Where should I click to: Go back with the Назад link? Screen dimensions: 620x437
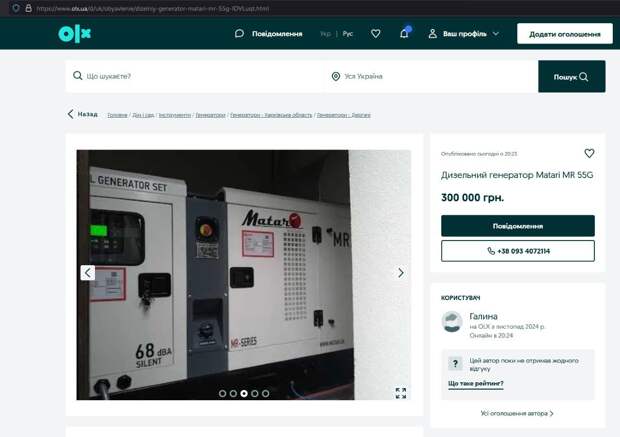[x=82, y=114]
